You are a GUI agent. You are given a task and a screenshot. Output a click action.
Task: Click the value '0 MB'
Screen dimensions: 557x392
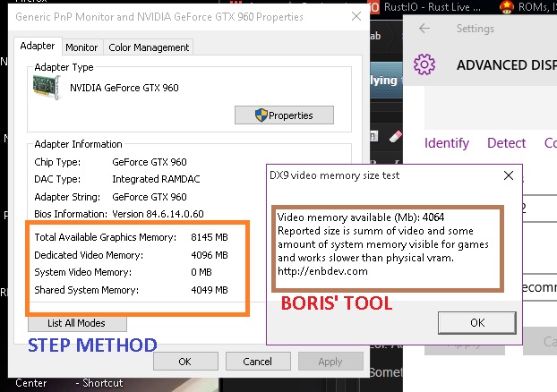click(x=201, y=272)
